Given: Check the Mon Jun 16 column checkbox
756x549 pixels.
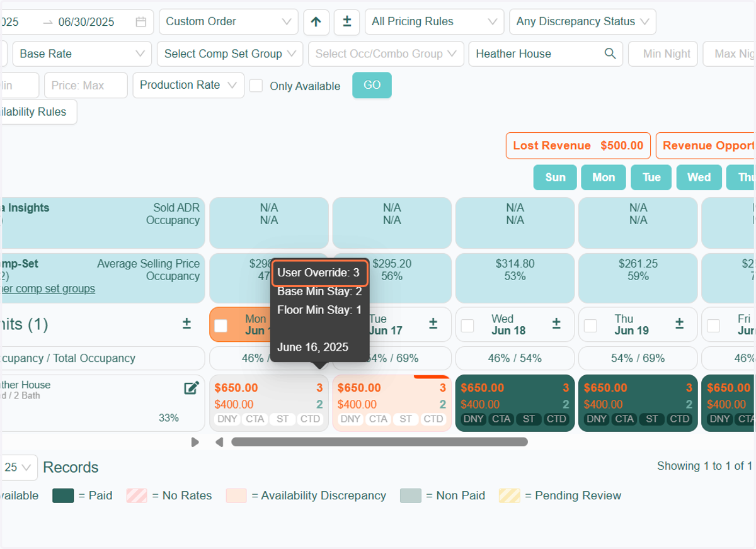Looking at the screenshot, I should point(220,325).
